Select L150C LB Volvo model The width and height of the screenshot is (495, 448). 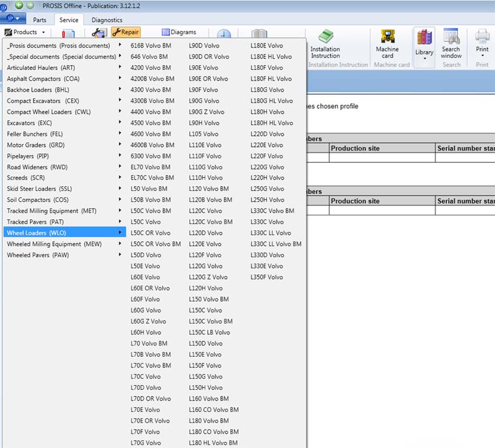point(209,332)
